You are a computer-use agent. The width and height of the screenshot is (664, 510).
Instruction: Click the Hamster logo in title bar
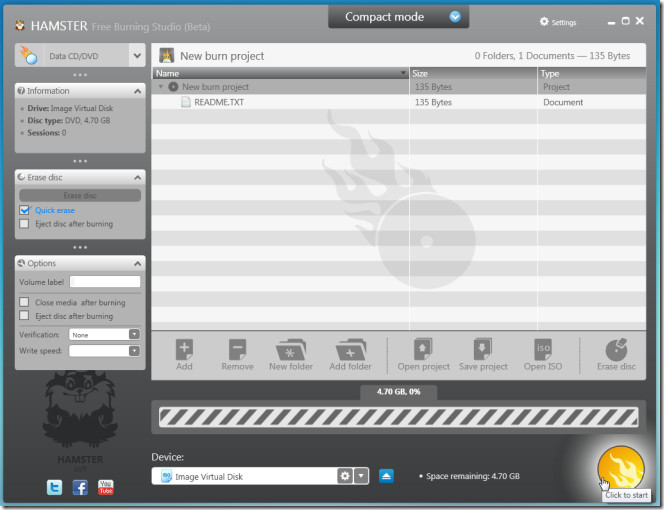pyautogui.click(x=20, y=26)
